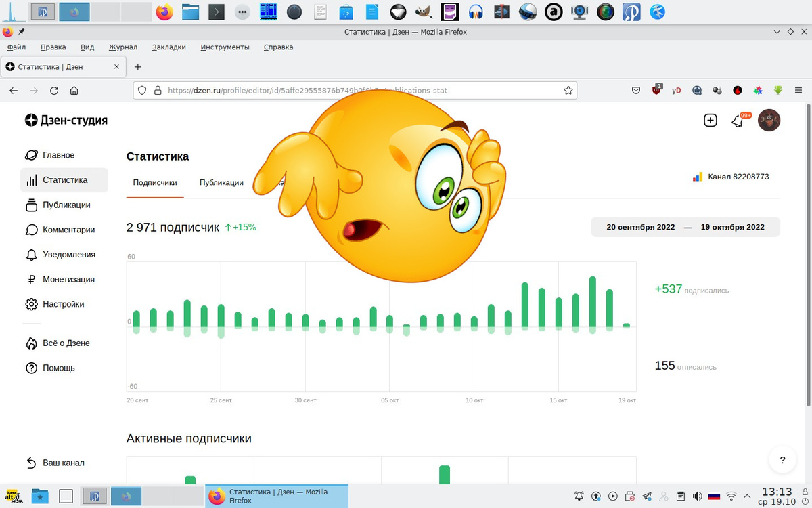
Task: Launch GIMP from top panel
Action: [424, 12]
